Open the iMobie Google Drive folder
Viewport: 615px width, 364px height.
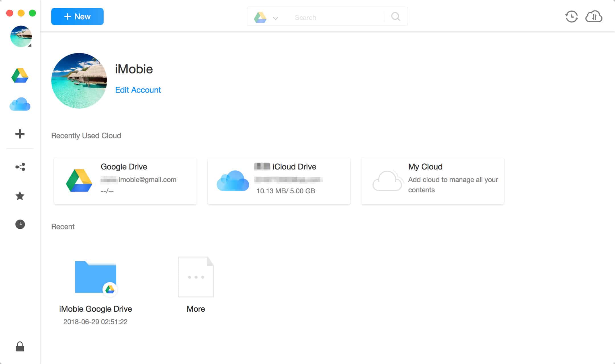pyautogui.click(x=95, y=277)
